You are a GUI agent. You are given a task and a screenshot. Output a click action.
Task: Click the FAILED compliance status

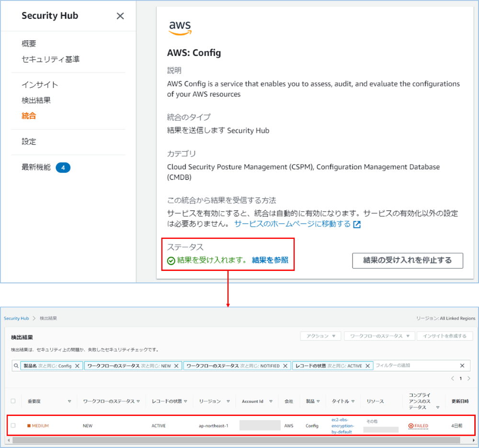click(418, 426)
